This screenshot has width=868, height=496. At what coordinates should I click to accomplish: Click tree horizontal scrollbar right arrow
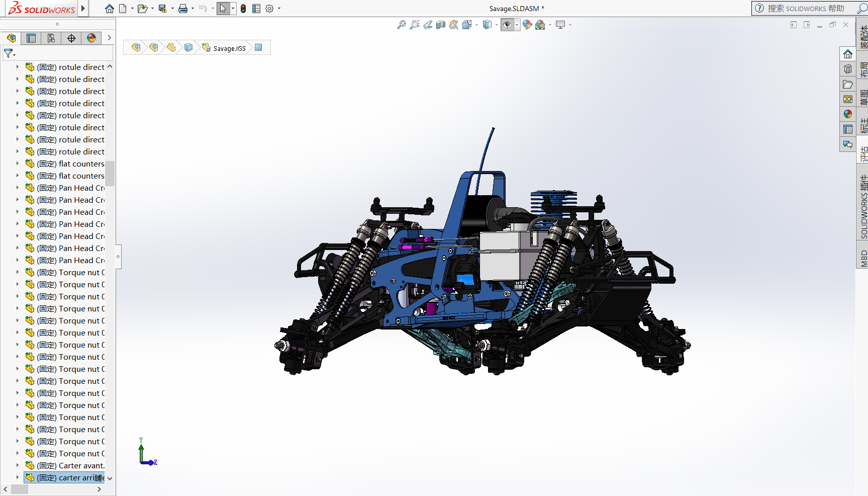point(99,489)
